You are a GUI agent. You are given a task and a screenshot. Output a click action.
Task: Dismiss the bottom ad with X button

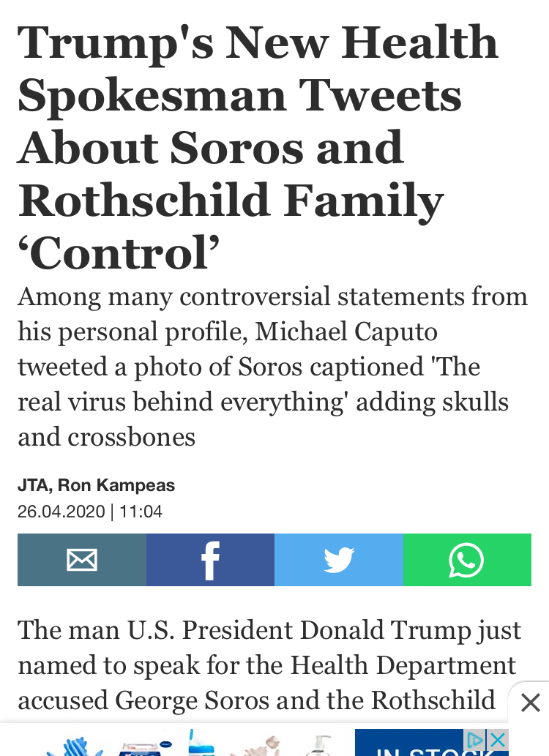[x=530, y=703]
